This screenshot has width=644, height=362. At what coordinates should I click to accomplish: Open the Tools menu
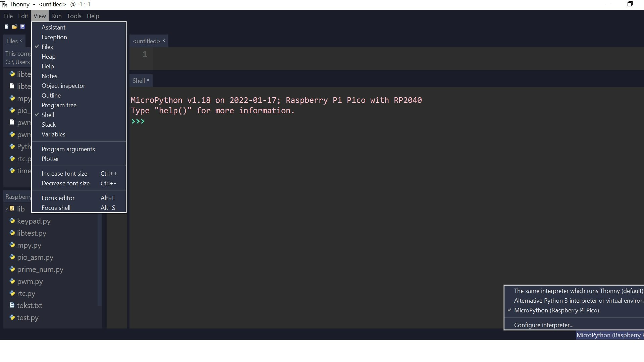coord(74,16)
